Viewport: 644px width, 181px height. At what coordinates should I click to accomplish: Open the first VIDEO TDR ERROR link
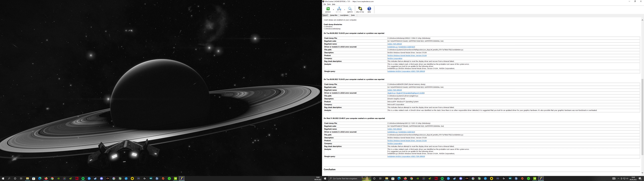click(394, 44)
